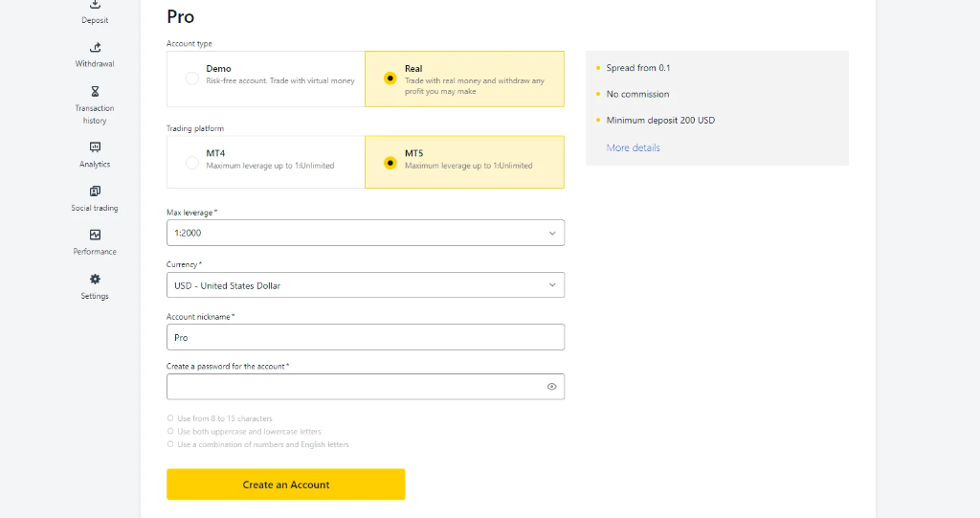980x518 pixels.
Task: Open the Performance chart icon
Action: point(95,235)
